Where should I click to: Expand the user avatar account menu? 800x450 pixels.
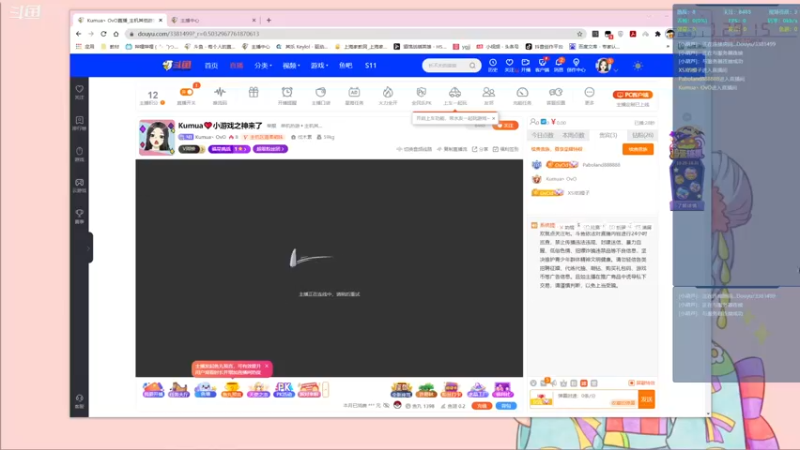click(604, 65)
